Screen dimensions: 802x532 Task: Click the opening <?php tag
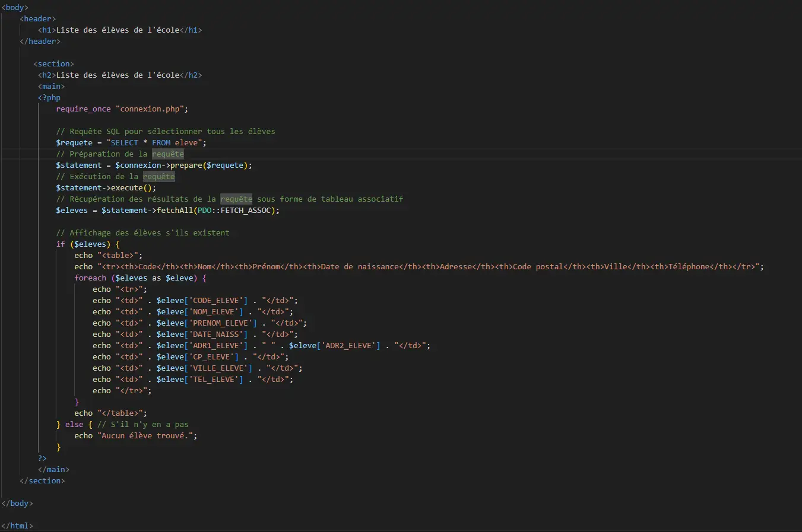click(49, 98)
